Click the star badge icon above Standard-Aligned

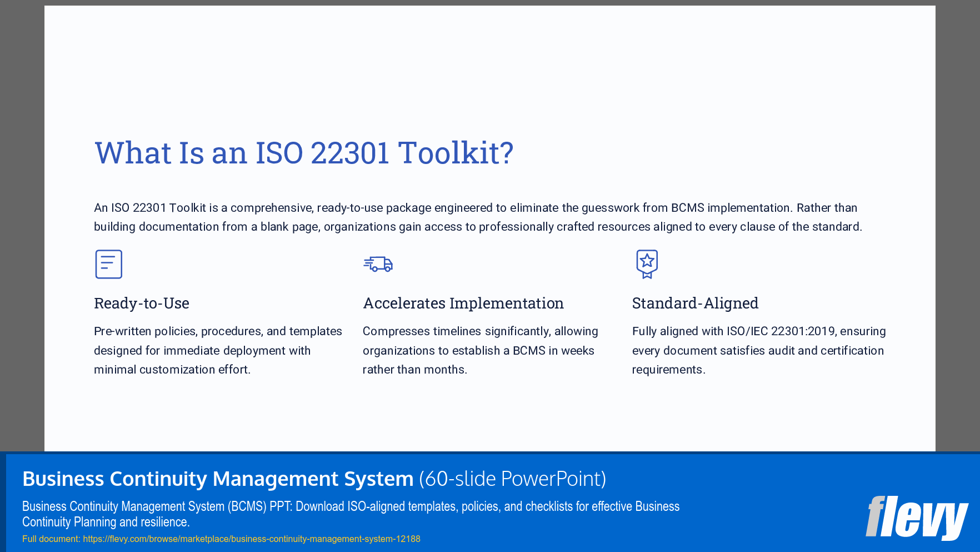[647, 264]
